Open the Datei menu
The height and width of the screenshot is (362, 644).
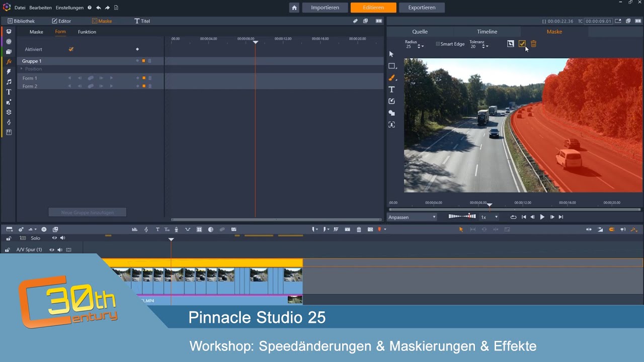(x=20, y=8)
